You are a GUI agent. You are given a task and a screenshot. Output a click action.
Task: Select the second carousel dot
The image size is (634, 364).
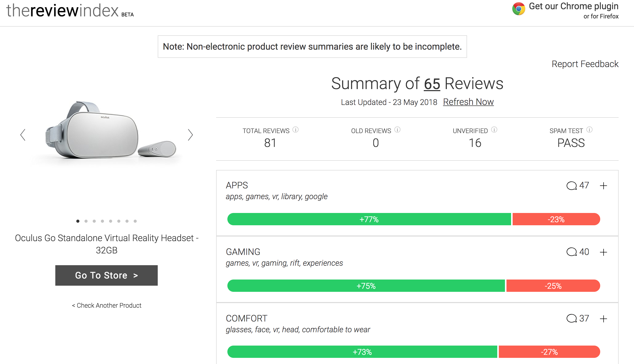86,221
